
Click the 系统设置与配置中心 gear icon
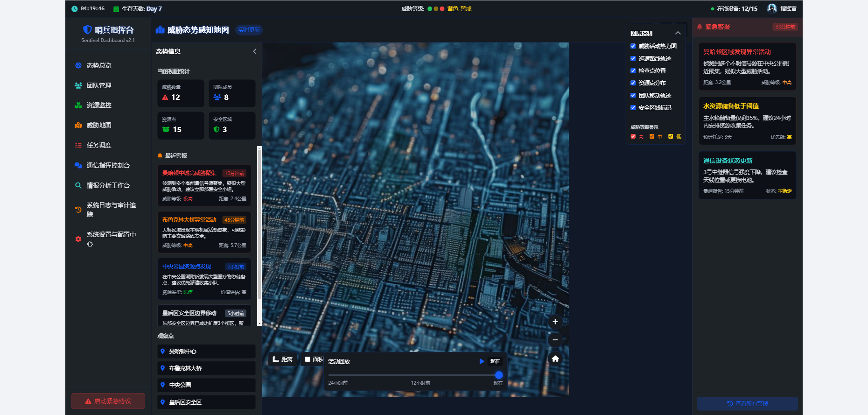point(78,239)
